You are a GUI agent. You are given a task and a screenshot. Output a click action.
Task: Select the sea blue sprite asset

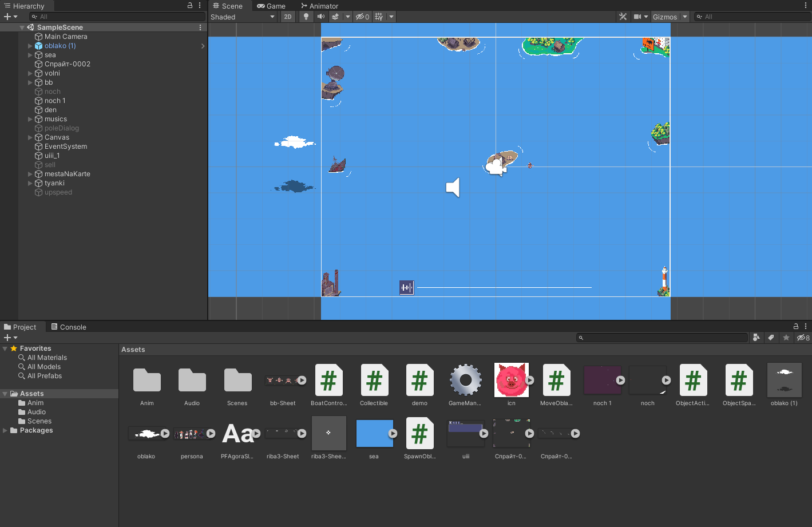point(374,434)
